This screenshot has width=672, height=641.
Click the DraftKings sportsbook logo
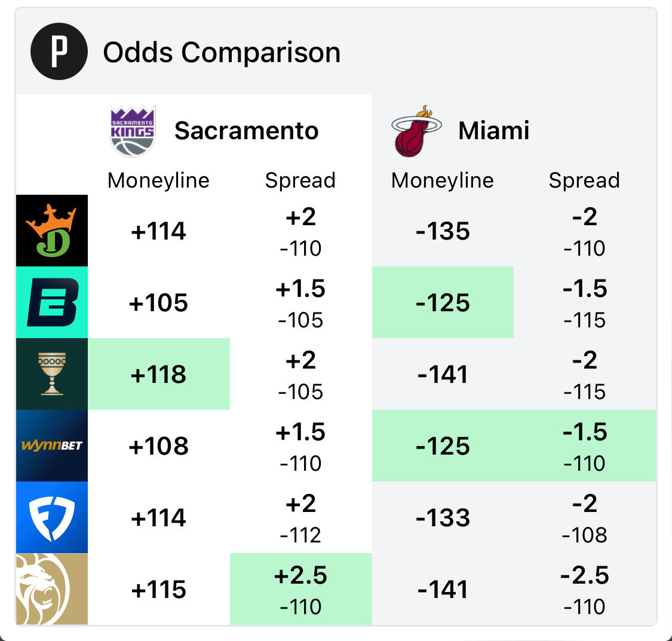52,231
